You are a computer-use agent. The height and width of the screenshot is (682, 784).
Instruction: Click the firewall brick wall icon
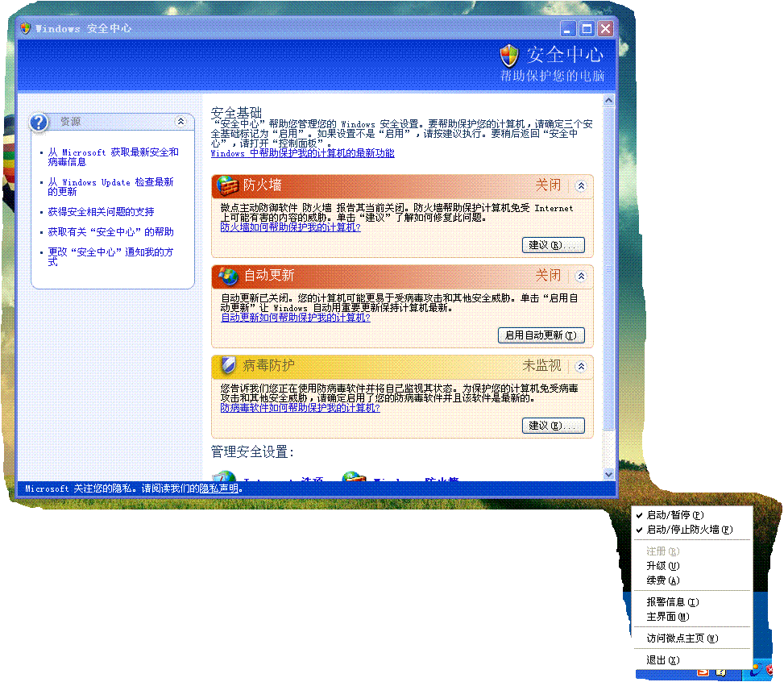coord(227,185)
